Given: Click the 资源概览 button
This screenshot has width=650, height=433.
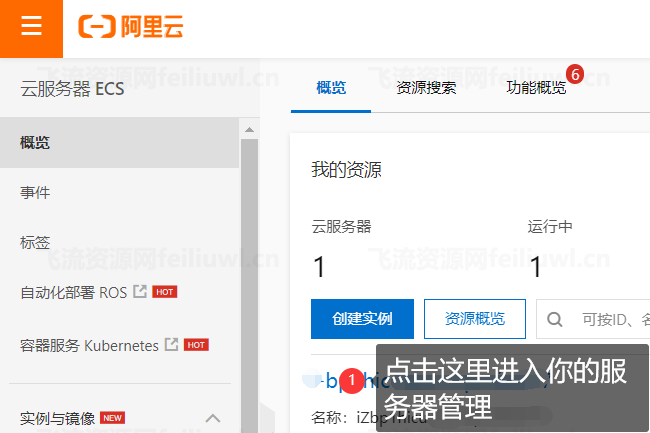Looking at the screenshot, I should point(475,319).
